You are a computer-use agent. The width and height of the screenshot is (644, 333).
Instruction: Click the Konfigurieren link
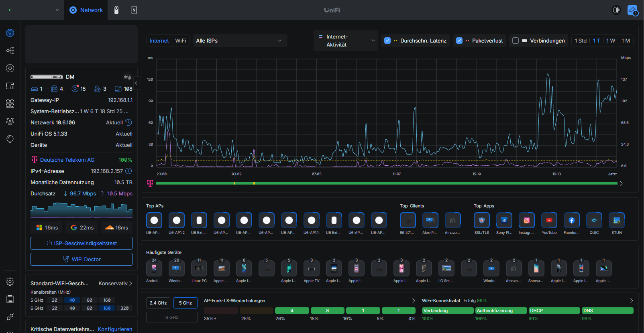(115, 329)
